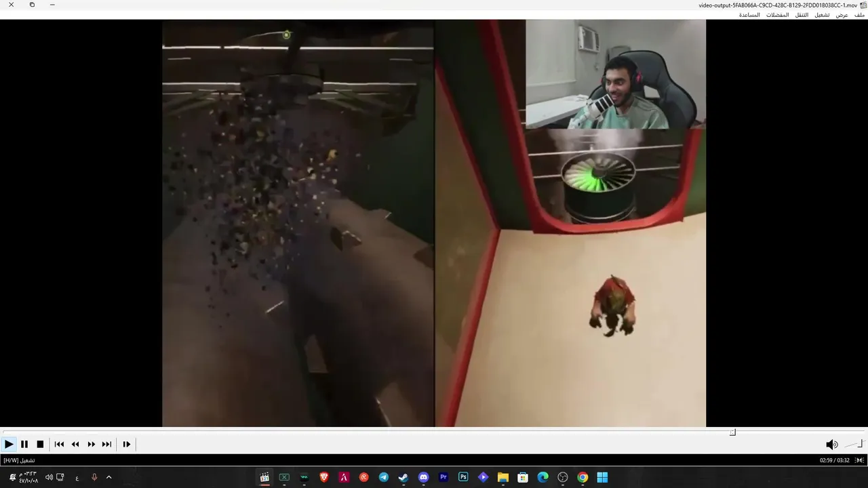The image size is (868, 488).
Task: Launch Brave browser from the taskbar
Action: 324,477
